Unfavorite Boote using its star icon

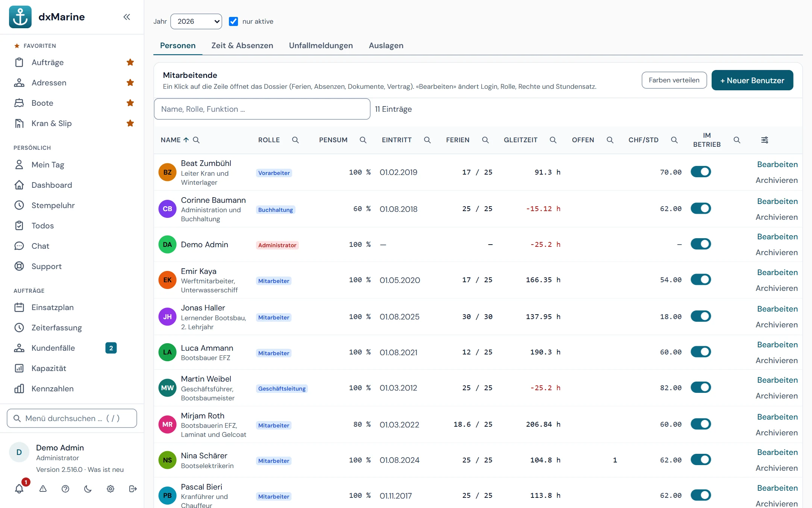130,103
